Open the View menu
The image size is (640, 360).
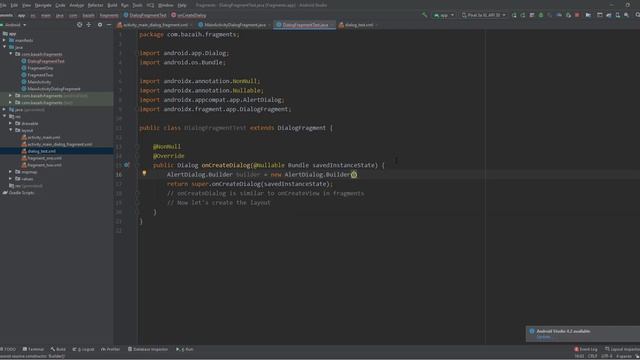(27, 5)
